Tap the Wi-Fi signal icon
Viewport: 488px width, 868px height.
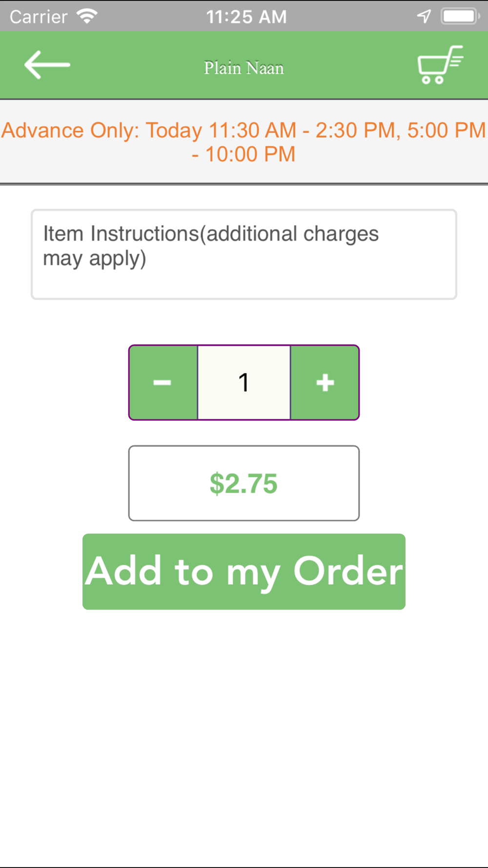click(x=87, y=17)
